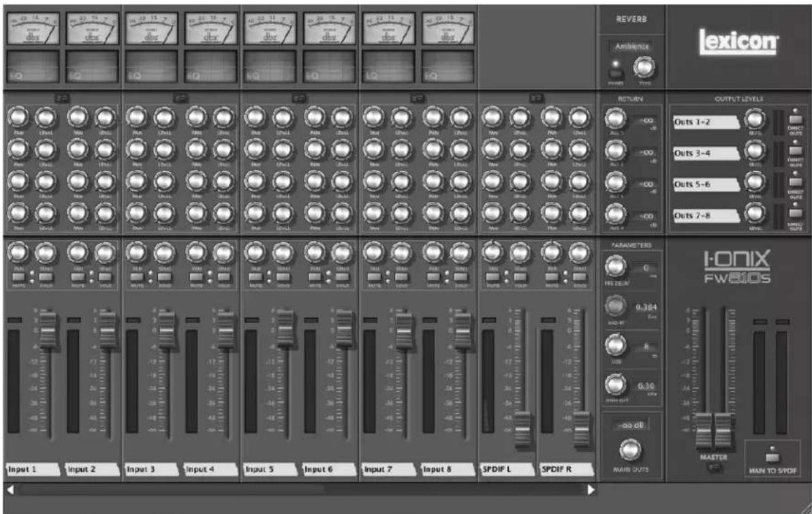Select the Outs 7-8 output label
Viewport: 812px width, 514px height.
(706, 215)
